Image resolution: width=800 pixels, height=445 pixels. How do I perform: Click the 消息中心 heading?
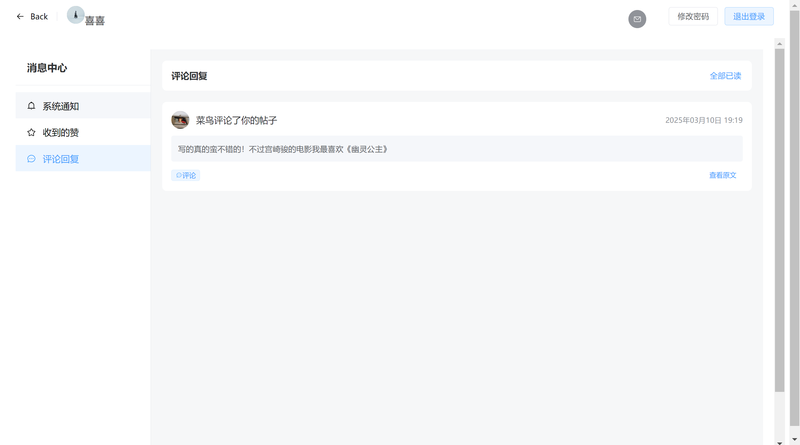point(47,68)
